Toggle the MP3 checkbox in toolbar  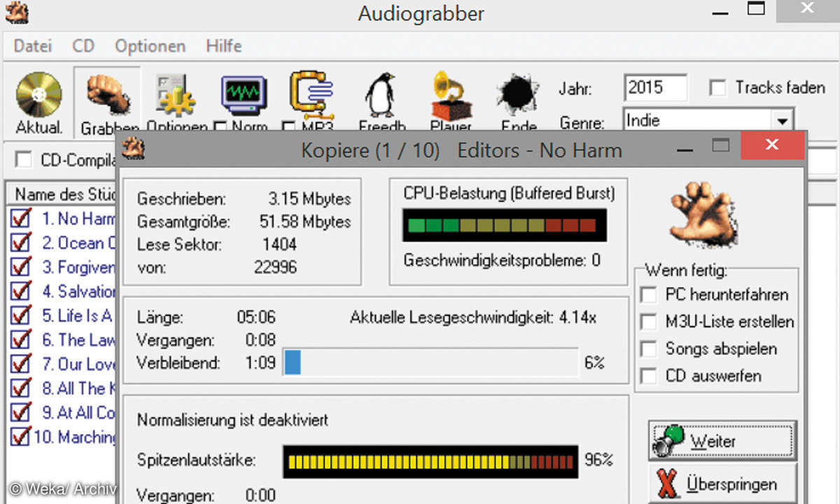click(x=288, y=127)
